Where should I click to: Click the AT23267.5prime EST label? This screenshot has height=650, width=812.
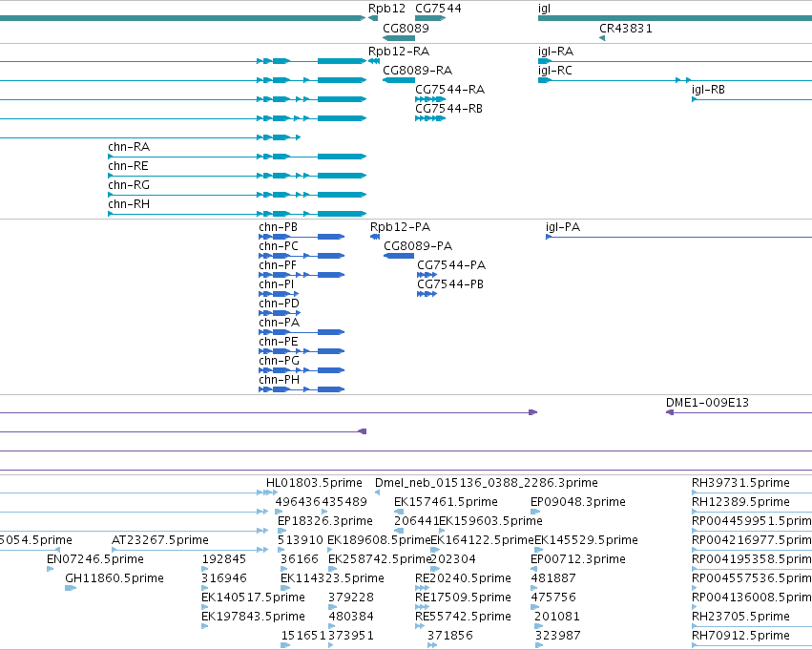pos(160,540)
